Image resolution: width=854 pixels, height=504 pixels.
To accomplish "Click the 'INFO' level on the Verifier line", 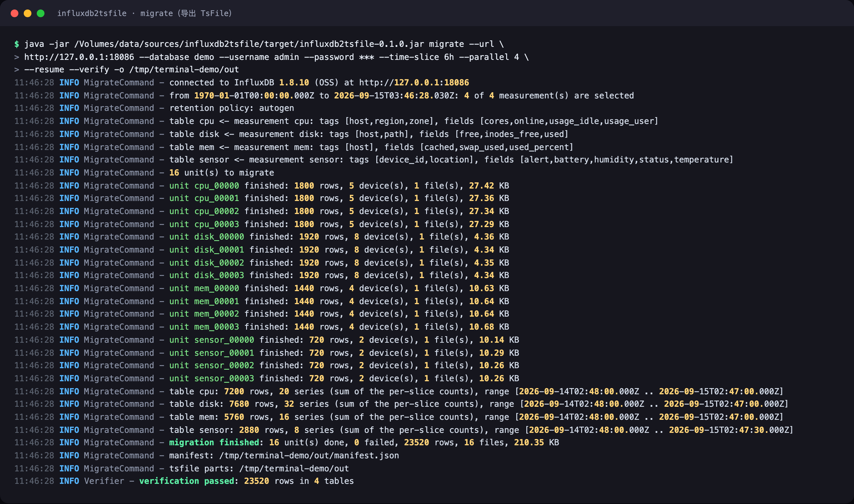I will click(69, 481).
